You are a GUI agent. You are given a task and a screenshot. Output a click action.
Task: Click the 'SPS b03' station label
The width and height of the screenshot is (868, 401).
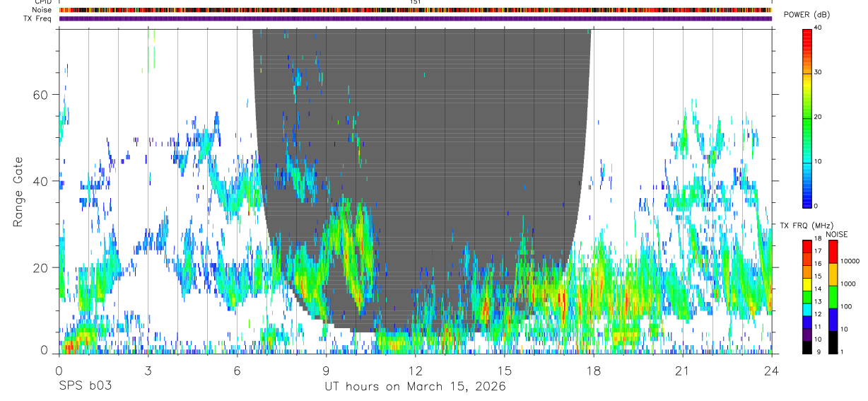pyautogui.click(x=85, y=387)
